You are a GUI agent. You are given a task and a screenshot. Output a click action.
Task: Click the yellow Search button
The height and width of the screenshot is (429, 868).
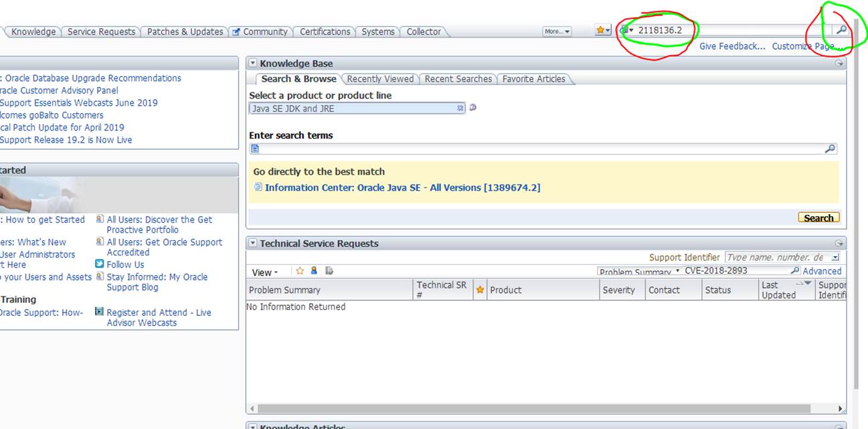point(818,218)
